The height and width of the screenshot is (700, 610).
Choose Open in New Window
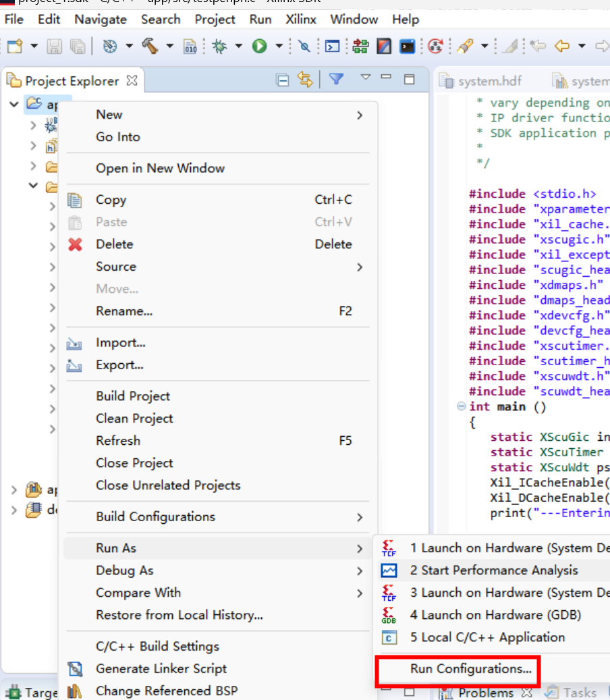tap(218, 168)
